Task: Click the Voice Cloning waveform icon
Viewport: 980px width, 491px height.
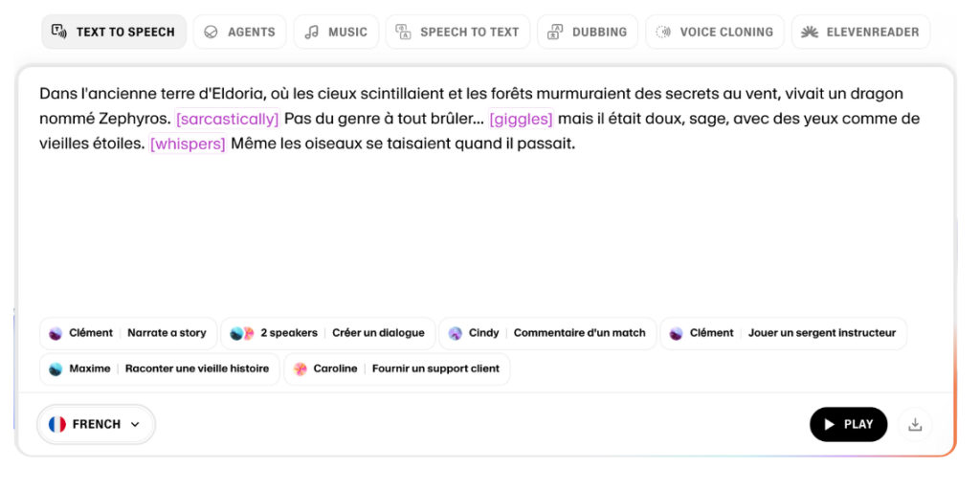Action: click(x=663, y=32)
